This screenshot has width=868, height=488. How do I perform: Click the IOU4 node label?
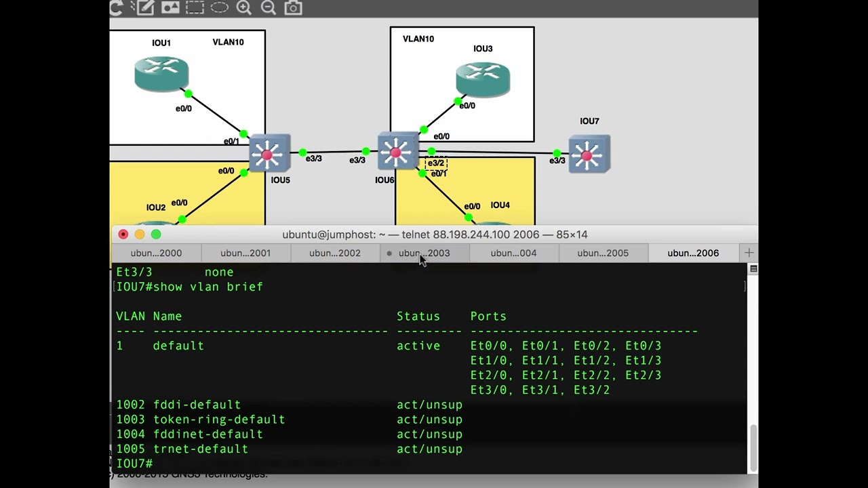(500, 205)
